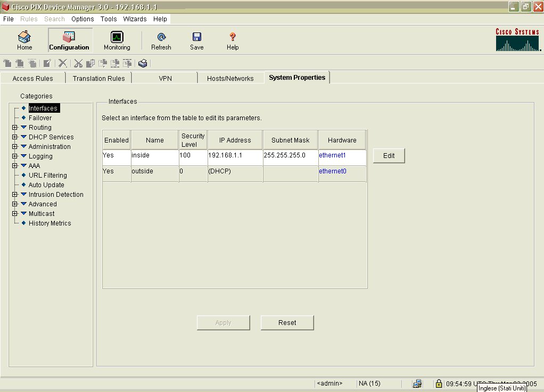Click the Copy toolbar icon
Image resolution: width=544 pixels, height=392 pixels.
(90, 63)
